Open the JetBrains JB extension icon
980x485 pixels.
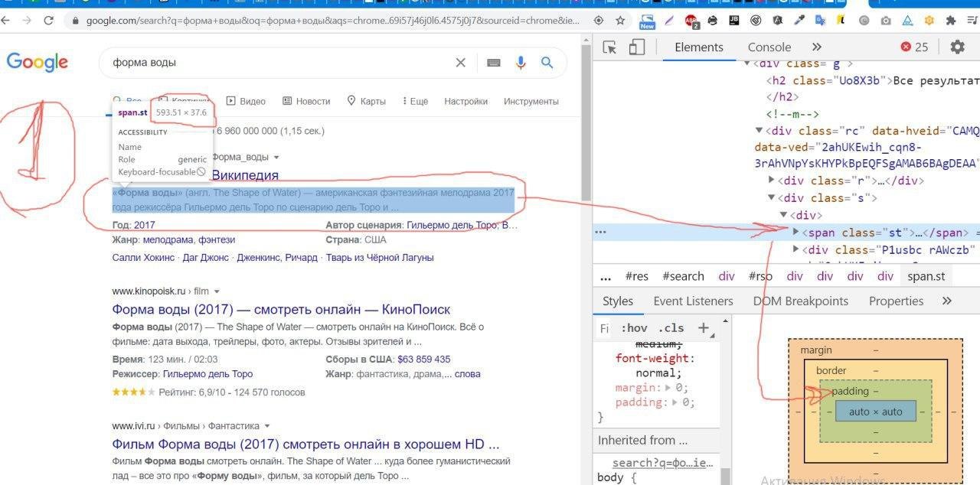(x=734, y=21)
